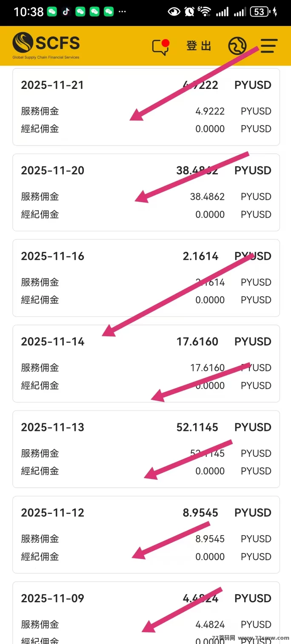Image resolution: width=291 pixels, height=644 pixels.
Task: Tap the cellular signal strength bars
Action: coord(223,11)
